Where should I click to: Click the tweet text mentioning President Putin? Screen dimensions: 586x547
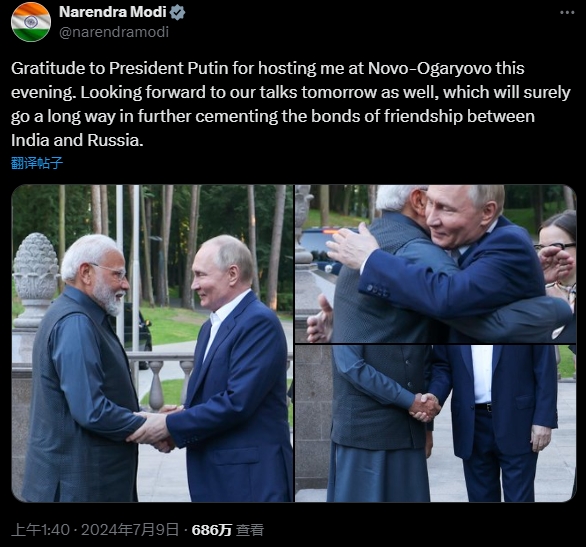click(x=291, y=104)
